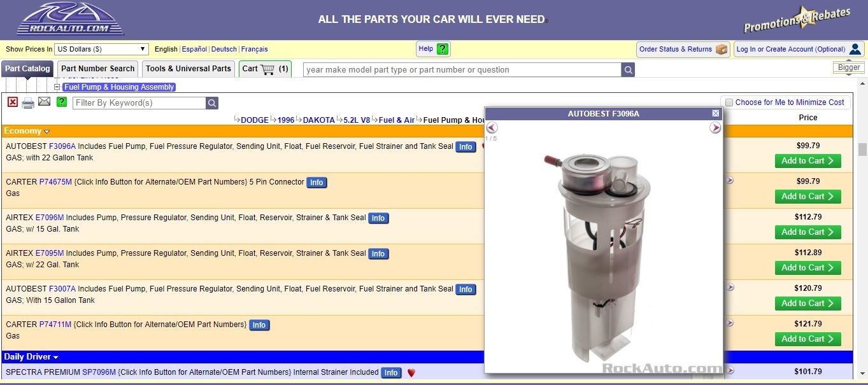Open Order Status & Returns

(683, 49)
